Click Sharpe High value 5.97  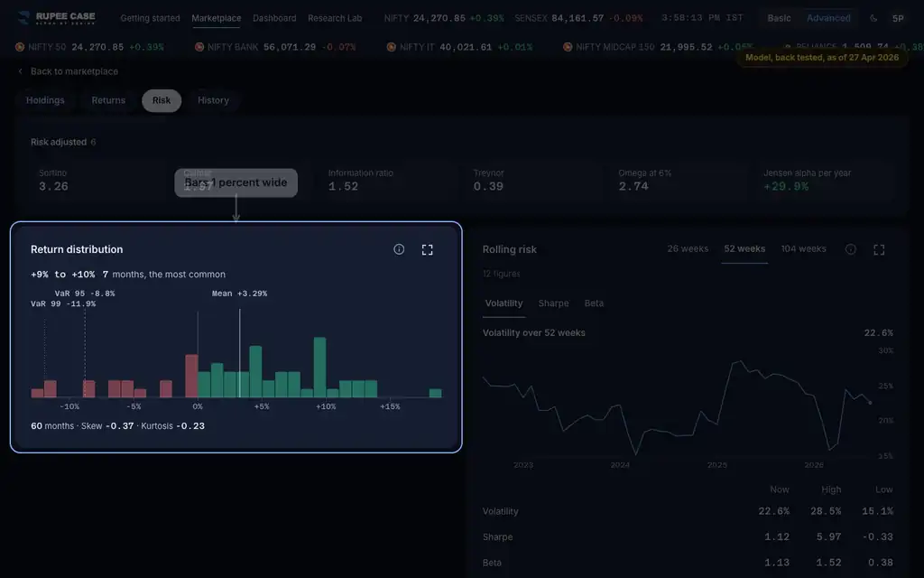pyautogui.click(x=828, y=537)
